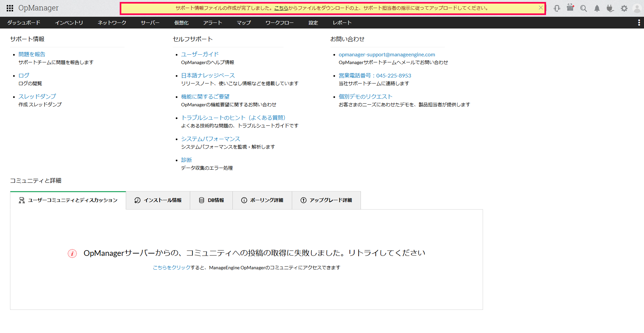Open the マップ menu
The width and height of the screenshot is (644, 333).
(244, 22)
